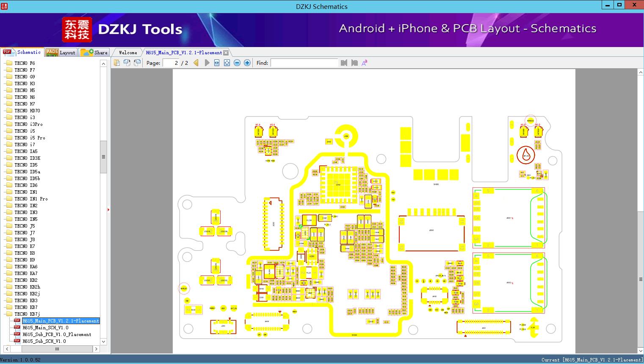Open H615_Main_SCH_V1.0 file
Screen dimensions: 644x364
click(x=45, y=328)
